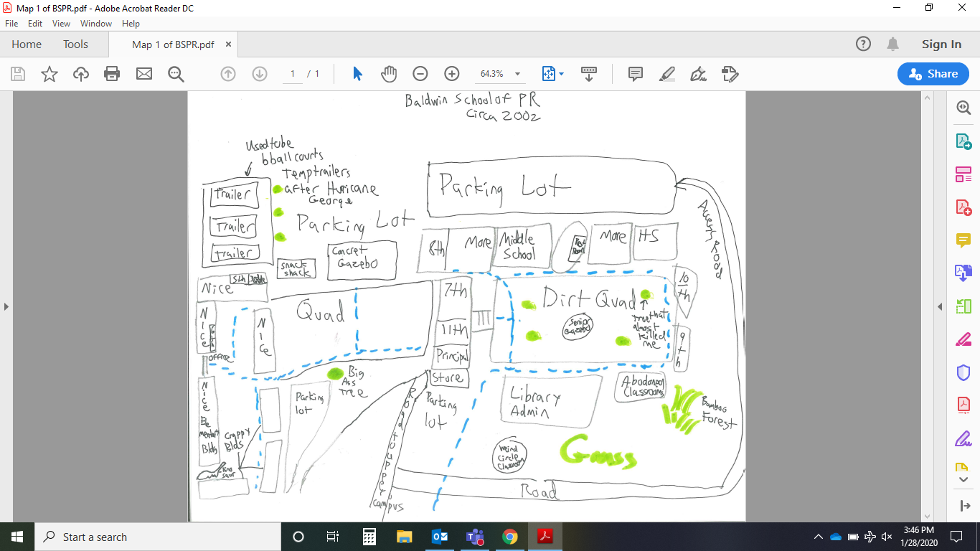
Task: Open the purple Fill & Sign tool icon
Action: click(963, 438)
